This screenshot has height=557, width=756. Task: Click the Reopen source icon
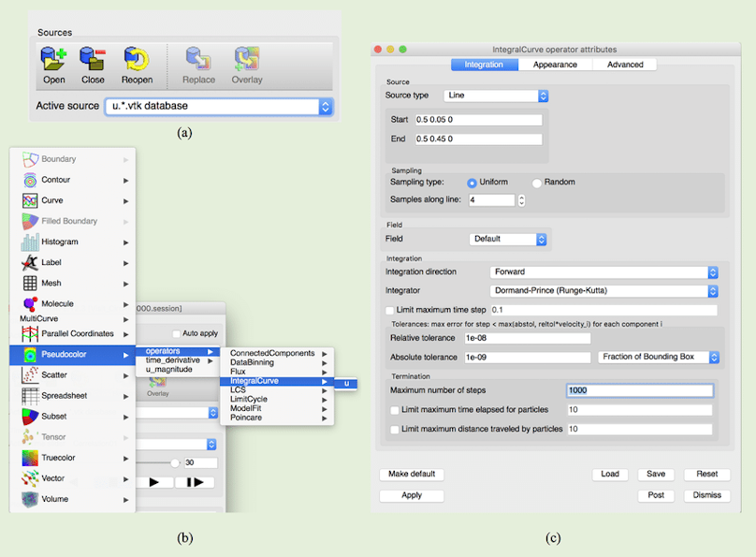coord(137,59)
